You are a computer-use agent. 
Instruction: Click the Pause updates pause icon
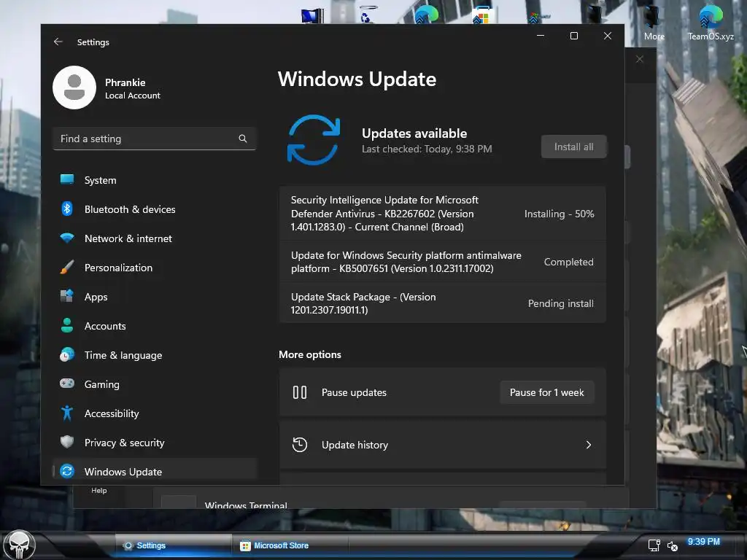(x=300, y=392)
